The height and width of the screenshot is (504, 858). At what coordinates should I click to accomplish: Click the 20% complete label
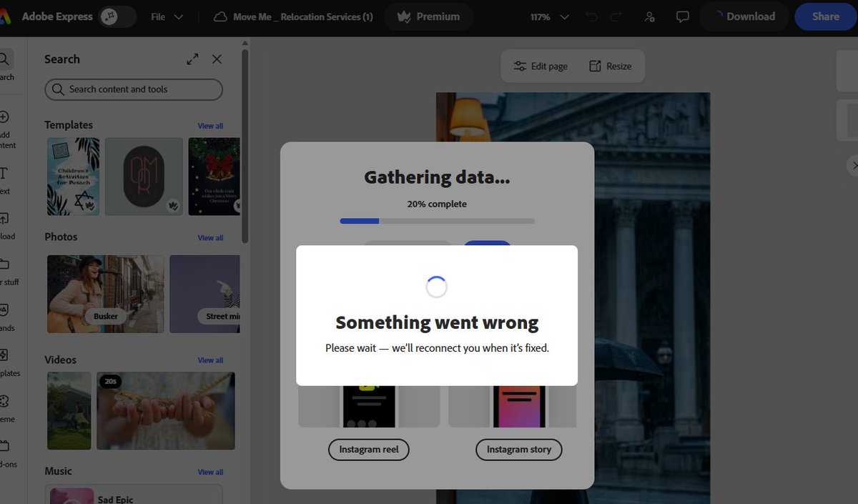437,204
